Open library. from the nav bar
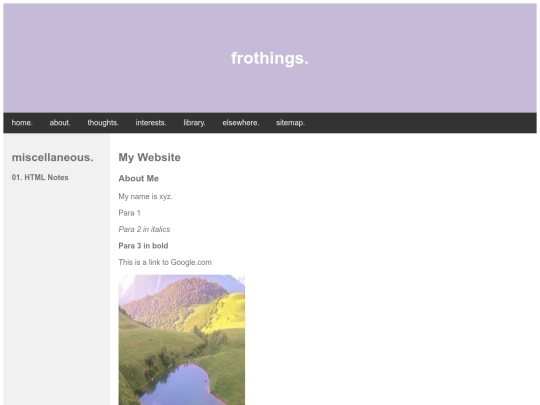 point(194,123)
